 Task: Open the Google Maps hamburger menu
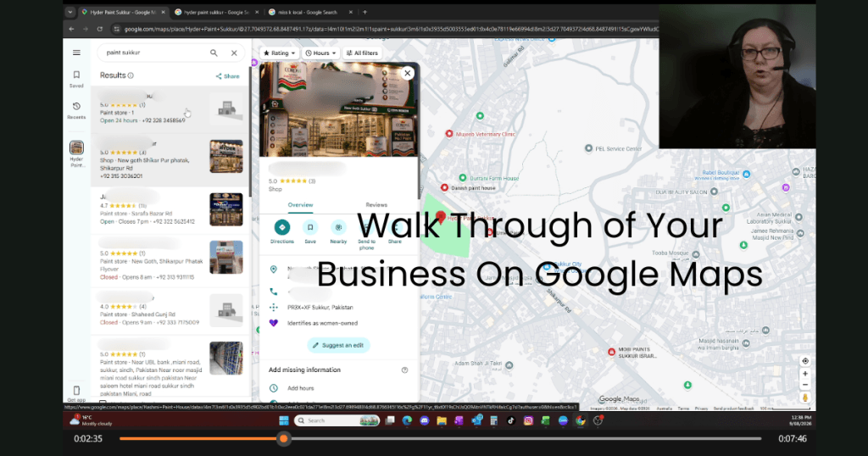point(76,53)
